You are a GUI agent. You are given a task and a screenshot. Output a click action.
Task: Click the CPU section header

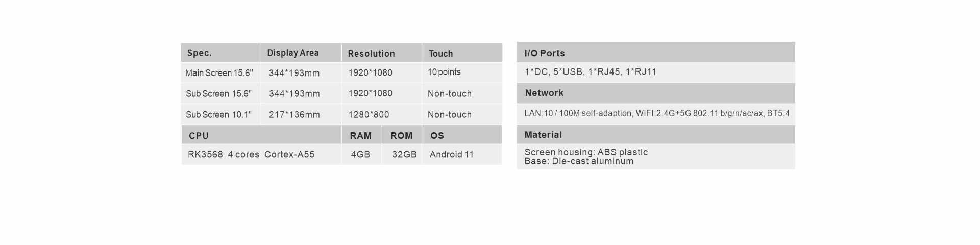[x=261, y=135]
